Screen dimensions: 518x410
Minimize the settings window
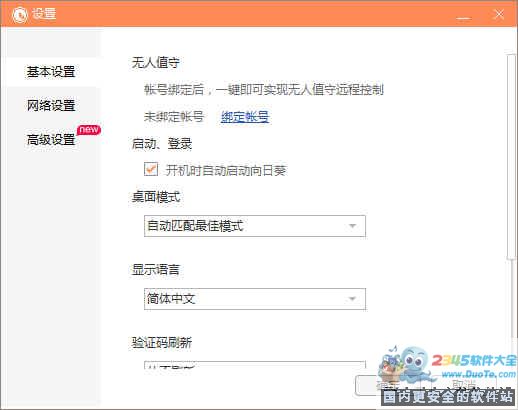[463, 15]
